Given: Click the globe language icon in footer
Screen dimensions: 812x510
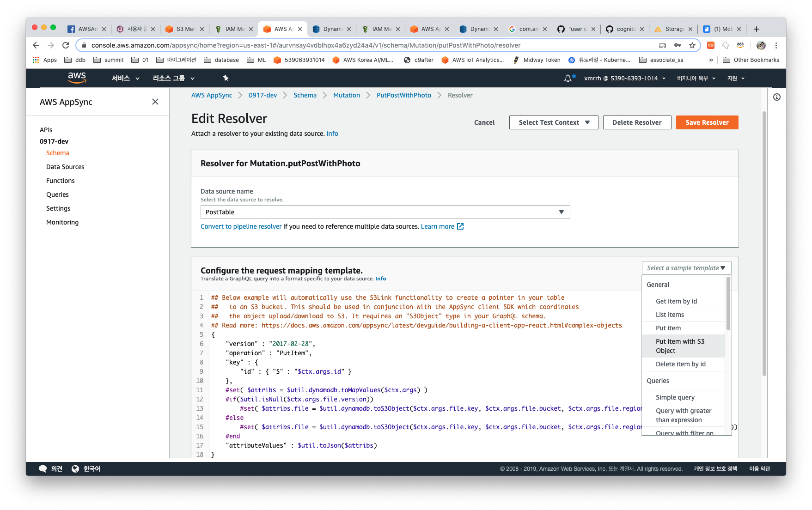Looking at the screenshot, I should coord(75,468).
